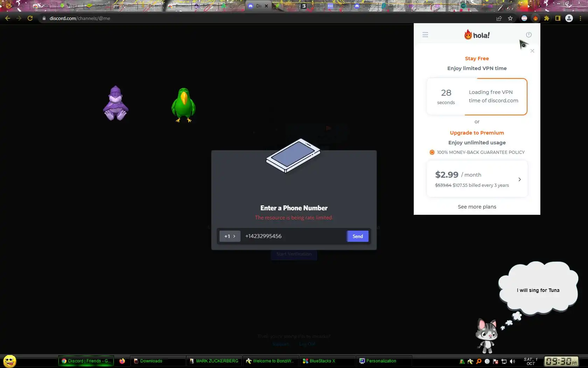The width and height of the screenshot is (588, 368).
Task: Switch to the Free browser tab
Action: click(x=70, y=6)
